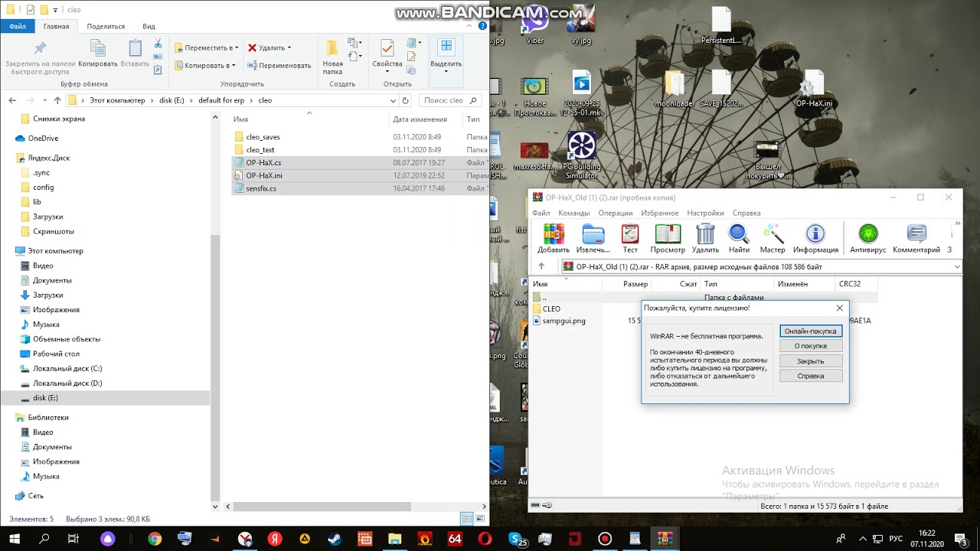The width and height of the screenshot is (980, 551).
Task: Open Skype from the taskbar
Action: click(516, 539)
